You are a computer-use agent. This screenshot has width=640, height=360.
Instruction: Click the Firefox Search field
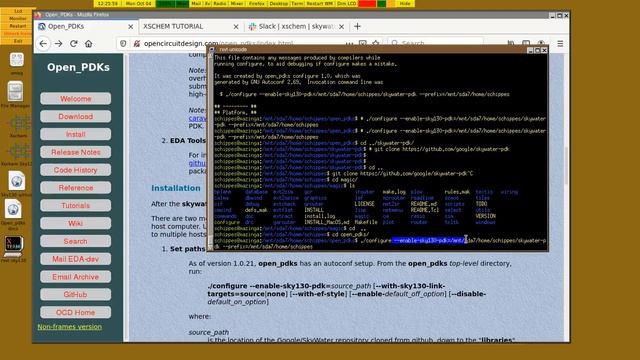coord(435,42)
